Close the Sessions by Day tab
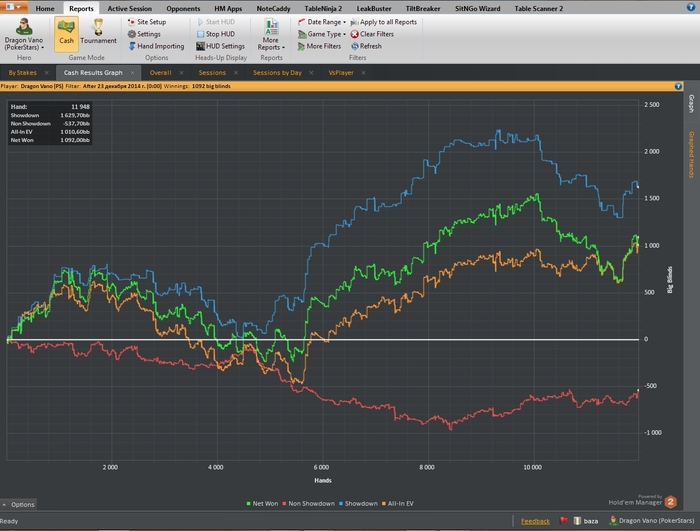 click(x=311, y=73)
